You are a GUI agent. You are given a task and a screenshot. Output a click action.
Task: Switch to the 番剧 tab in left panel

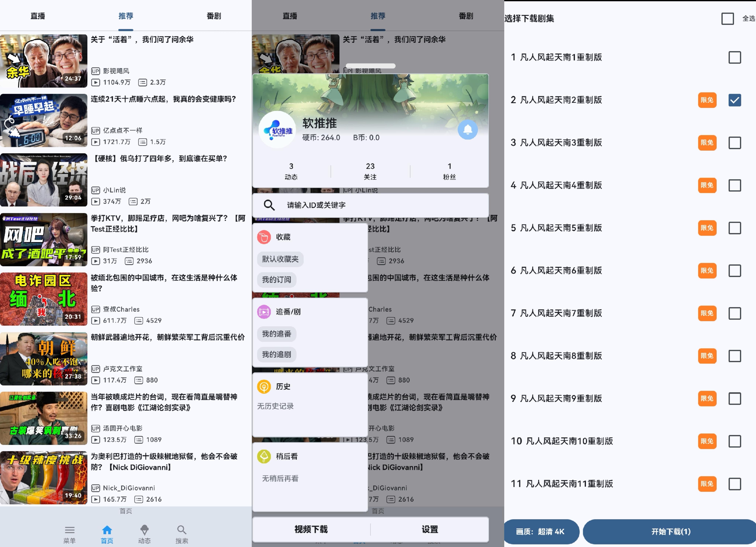point(214,16)
